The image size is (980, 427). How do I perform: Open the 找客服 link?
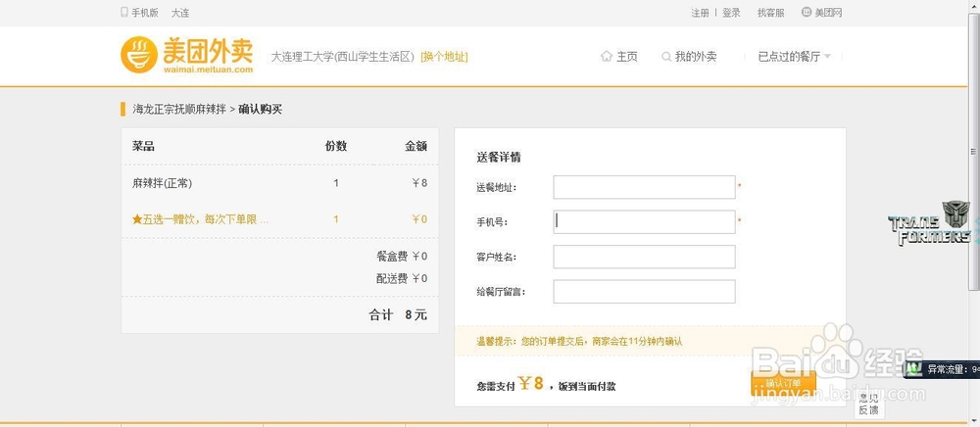tap(770, 13)
